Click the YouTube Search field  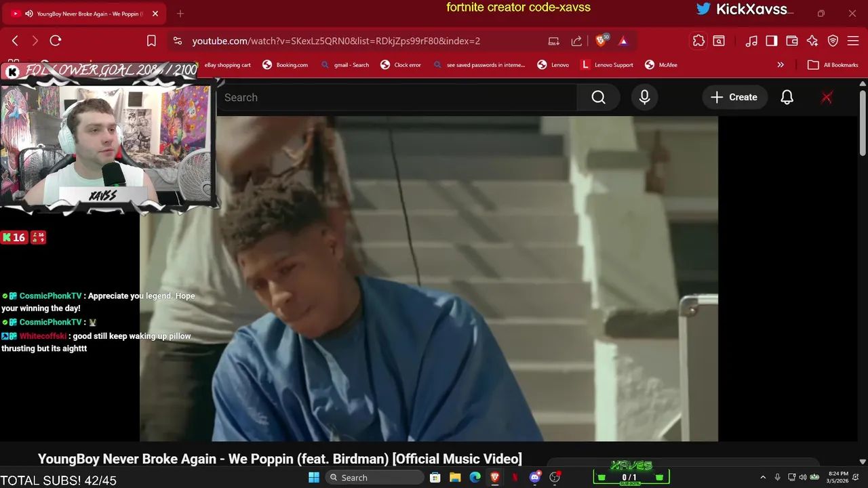[397, 98]
